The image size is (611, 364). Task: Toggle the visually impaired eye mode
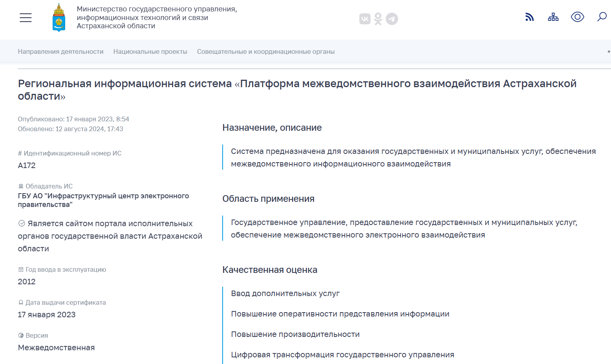tap(577, 17)
